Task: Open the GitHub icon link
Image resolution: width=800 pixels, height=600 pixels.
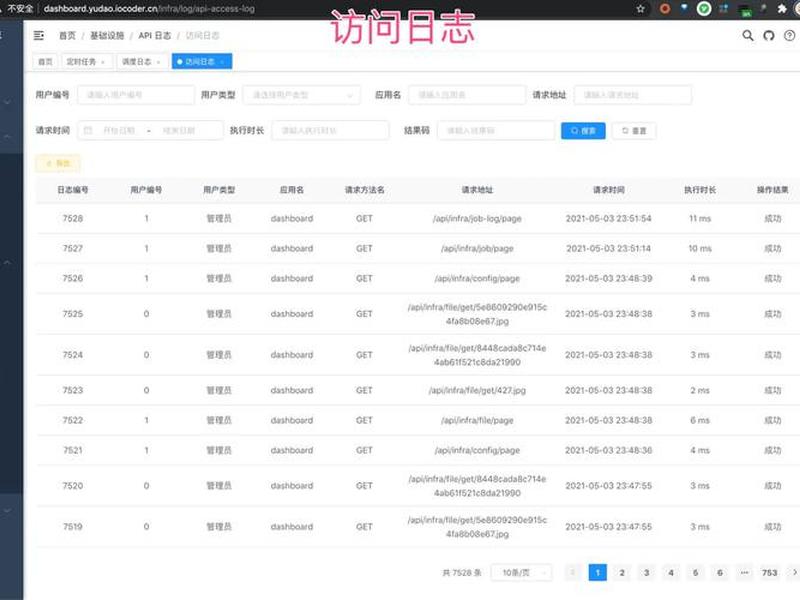Action: [768, 35]
